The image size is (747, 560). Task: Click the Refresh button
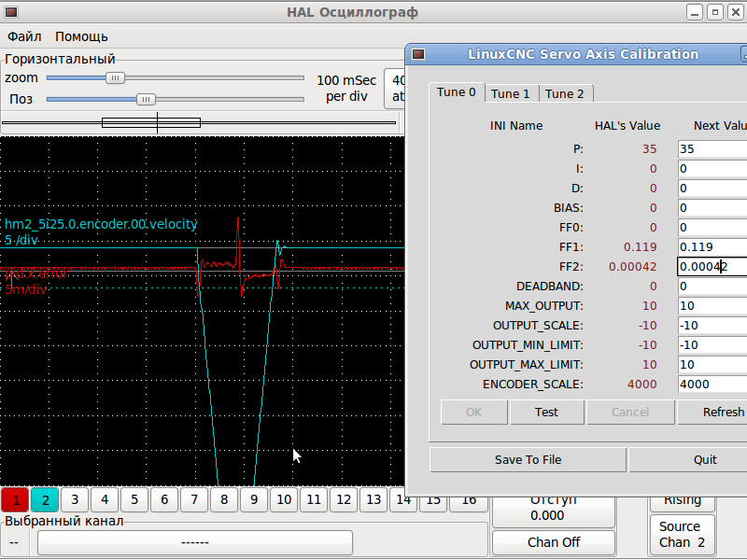[719, 412]
